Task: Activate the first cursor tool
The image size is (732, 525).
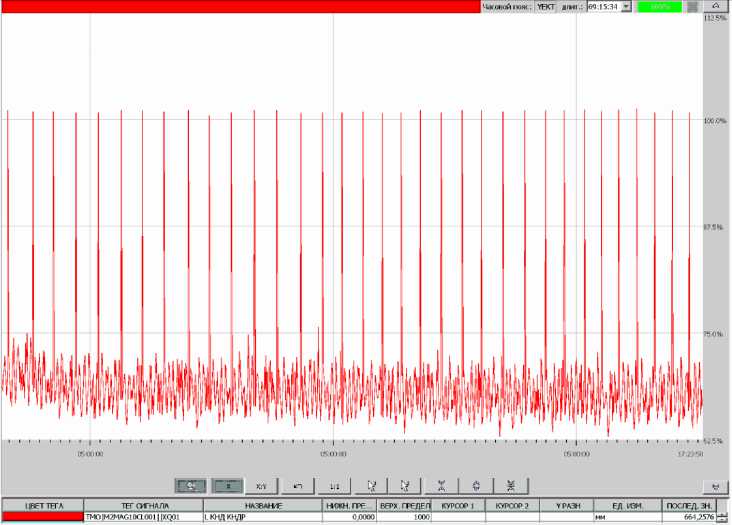Action: [x=371, y=485]
